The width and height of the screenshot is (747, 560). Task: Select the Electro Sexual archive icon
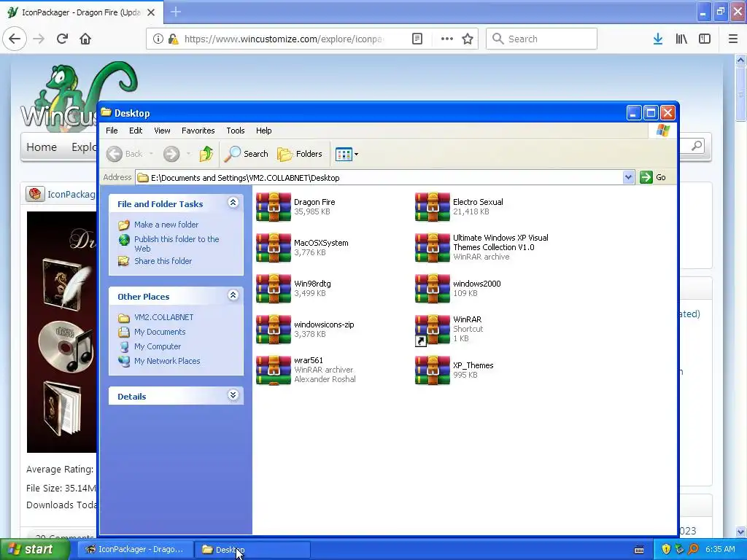click(432, 207)
